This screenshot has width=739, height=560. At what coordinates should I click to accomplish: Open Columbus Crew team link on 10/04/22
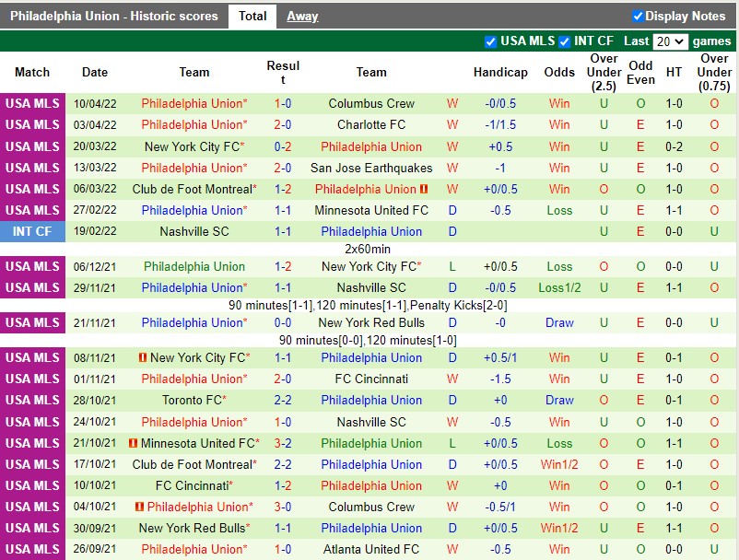pos(371,103)
